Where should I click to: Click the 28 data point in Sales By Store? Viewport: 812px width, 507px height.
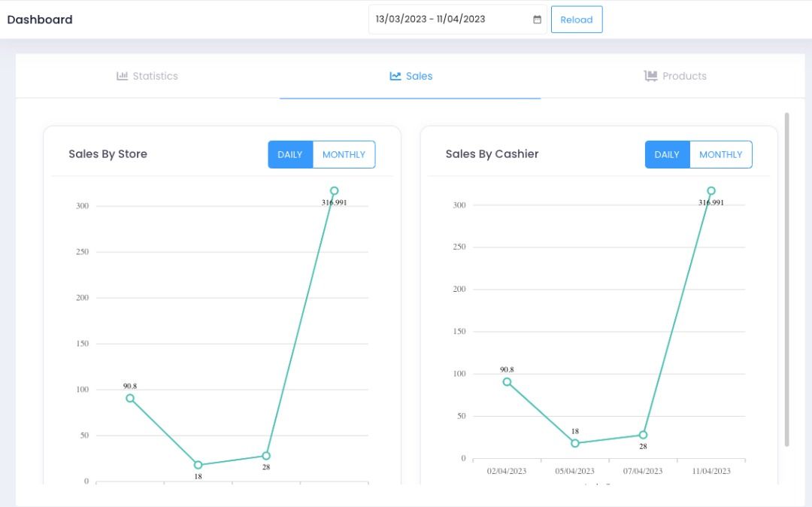(x=266, y=456)
